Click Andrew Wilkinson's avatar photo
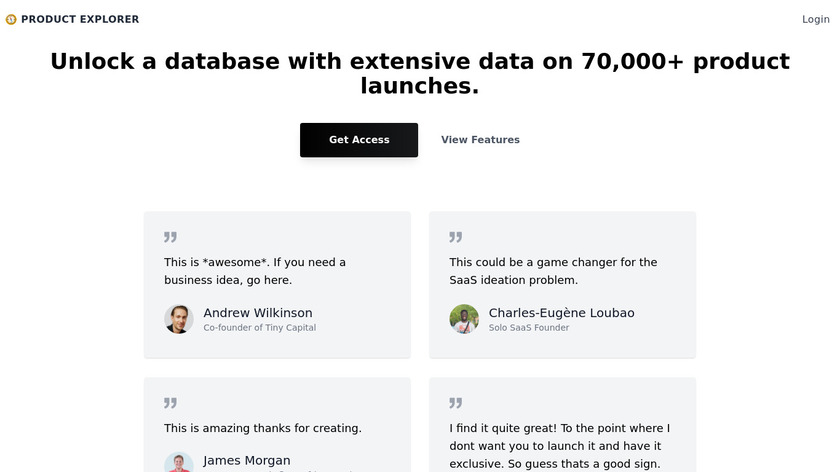Viewport: 840px width, 472px height. (x=179, y=319)
